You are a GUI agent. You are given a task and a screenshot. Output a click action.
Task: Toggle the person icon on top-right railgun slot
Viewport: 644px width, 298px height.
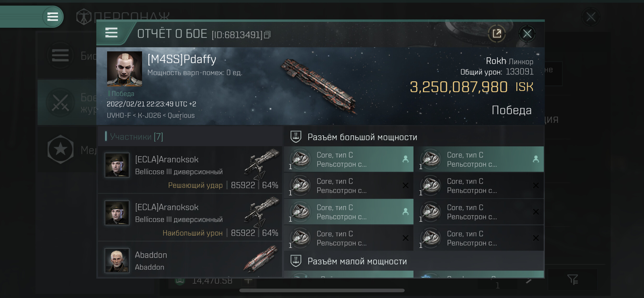tap(536, 159)
